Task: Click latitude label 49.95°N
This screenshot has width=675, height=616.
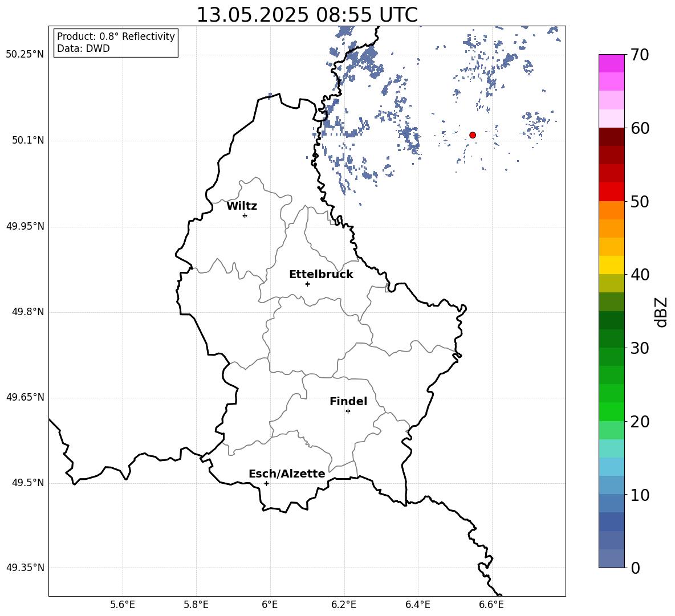Action: point(25,226)
